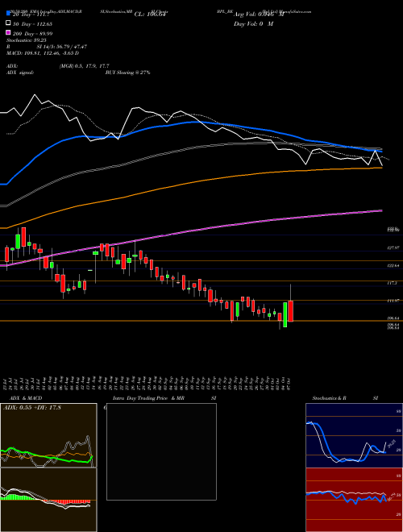The height and width of the screenshot is (532, 403).
Task: Click the MACD values line
Action: pyautogui.click(x=43, y=53)
